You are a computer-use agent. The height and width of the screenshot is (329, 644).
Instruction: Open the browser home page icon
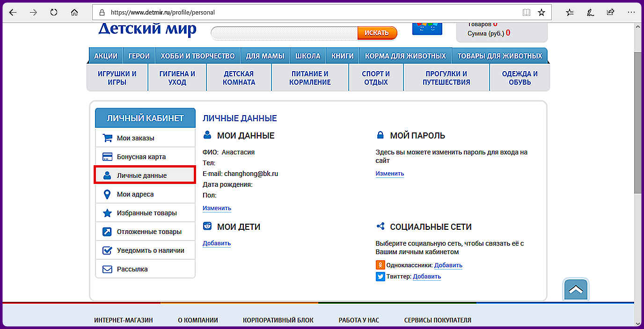(74, 12)
